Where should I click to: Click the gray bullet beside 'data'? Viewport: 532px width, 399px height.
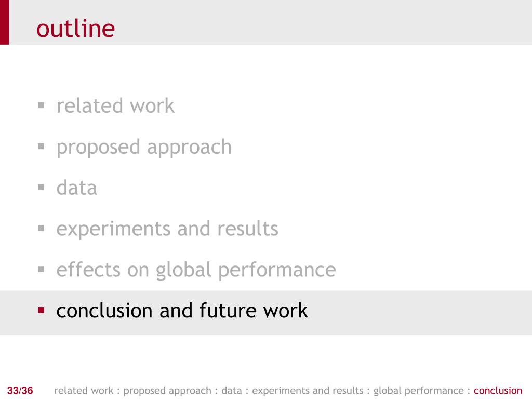click(41, 187)
